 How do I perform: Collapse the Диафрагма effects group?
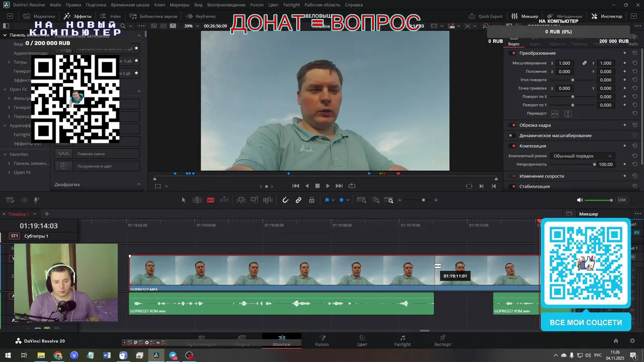(139, 185)
